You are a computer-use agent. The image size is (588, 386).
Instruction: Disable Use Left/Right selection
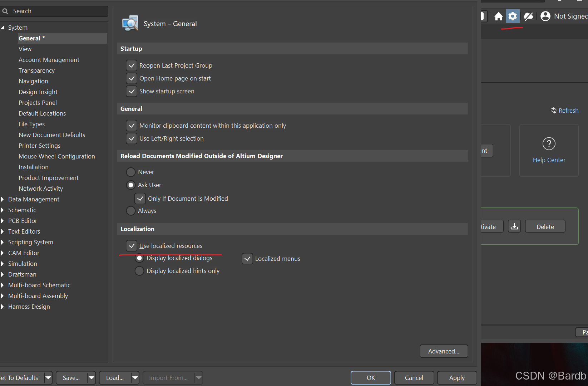coord(132,138)
